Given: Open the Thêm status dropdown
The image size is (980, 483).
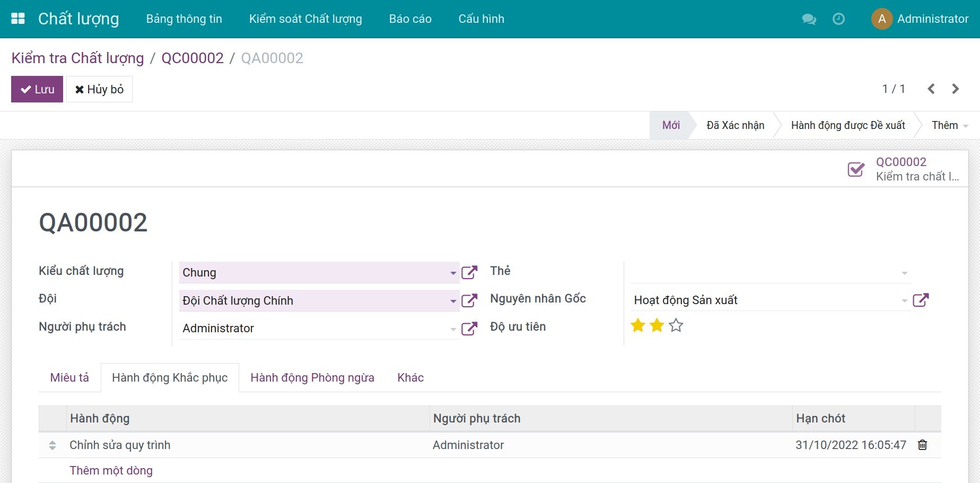Looking at the screenshot, I should [949, 125].
